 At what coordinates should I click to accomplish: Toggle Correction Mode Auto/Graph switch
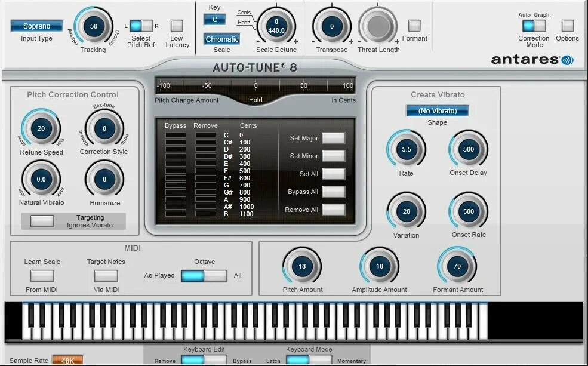coord(534,26)
